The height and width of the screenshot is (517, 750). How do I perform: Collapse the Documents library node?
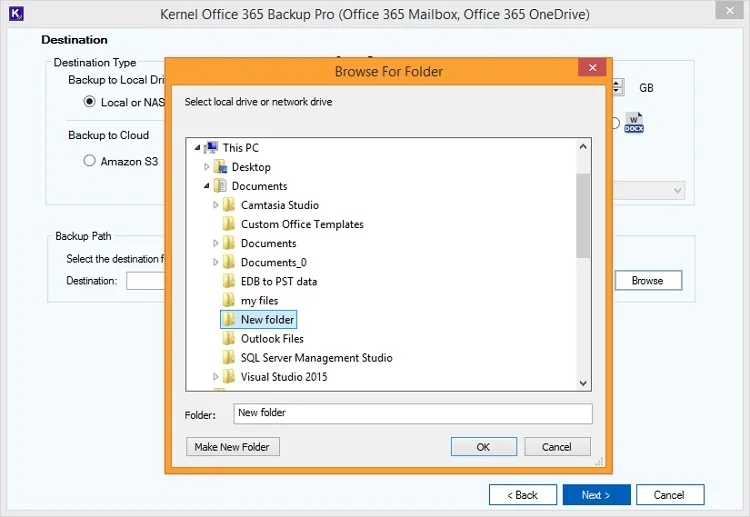coord(207,186)
